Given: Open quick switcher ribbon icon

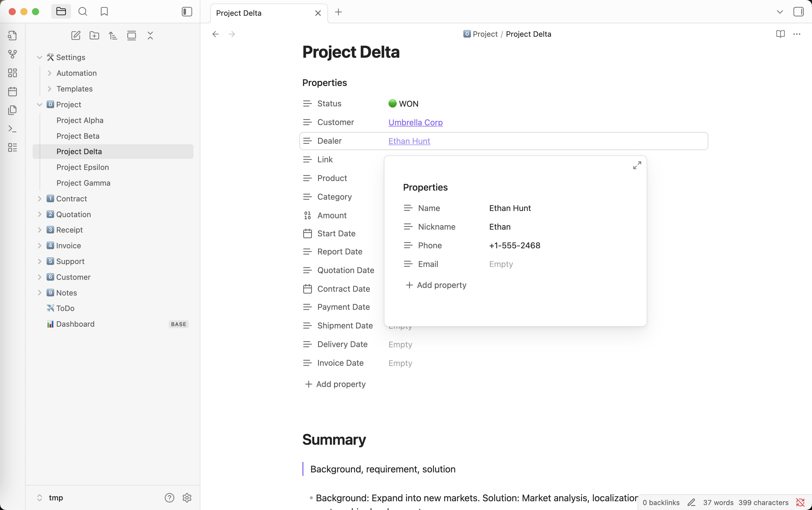Looking at the screenshot, I should 13,36.
